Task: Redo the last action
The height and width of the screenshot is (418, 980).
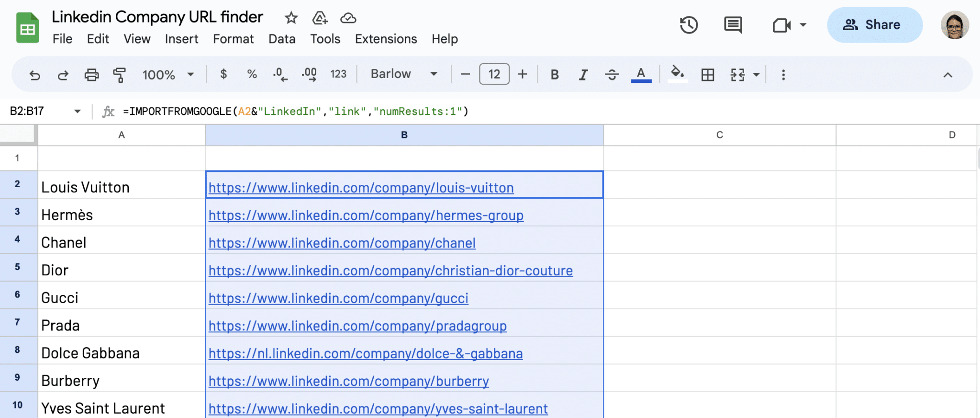Action: (x=63, y=75)
